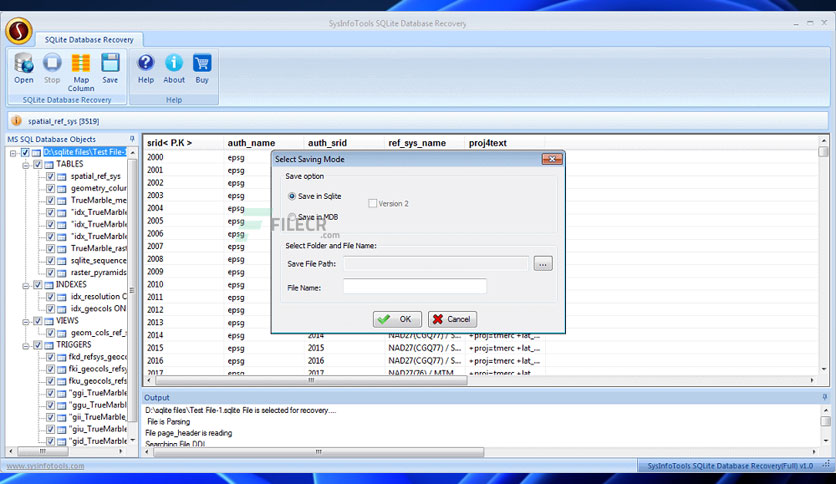Image resolution: width=836 pixels, height=484 pixels.
Task: Collapse the TRIGGERS tree node
Action: (x=26, y=346)
